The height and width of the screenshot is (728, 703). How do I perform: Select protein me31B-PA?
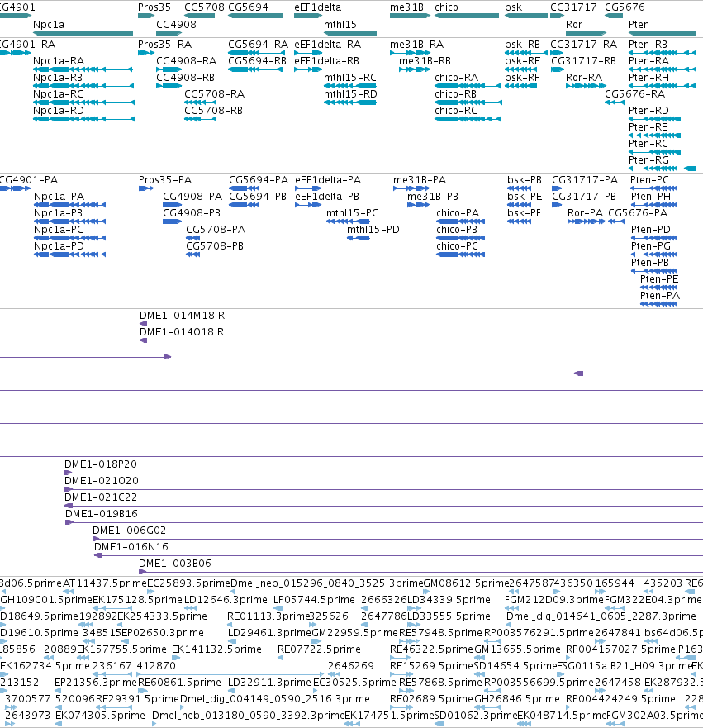[x=411, y=188]
